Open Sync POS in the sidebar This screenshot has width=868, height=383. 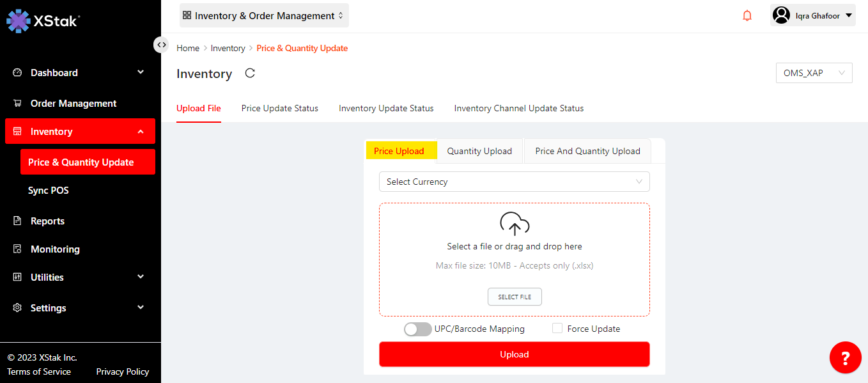pos(49,191)
